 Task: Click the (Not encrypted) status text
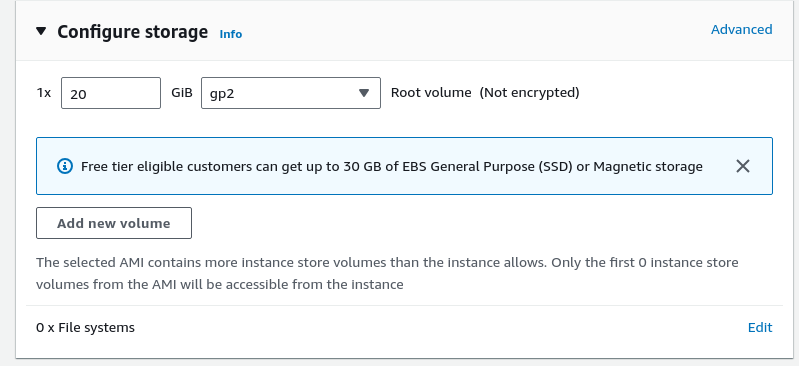529,93
